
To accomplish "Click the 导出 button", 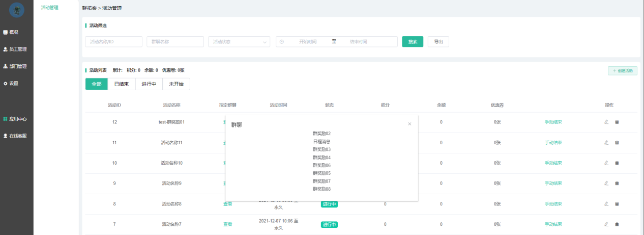I will pyautogui.click(x=438, y=42).
